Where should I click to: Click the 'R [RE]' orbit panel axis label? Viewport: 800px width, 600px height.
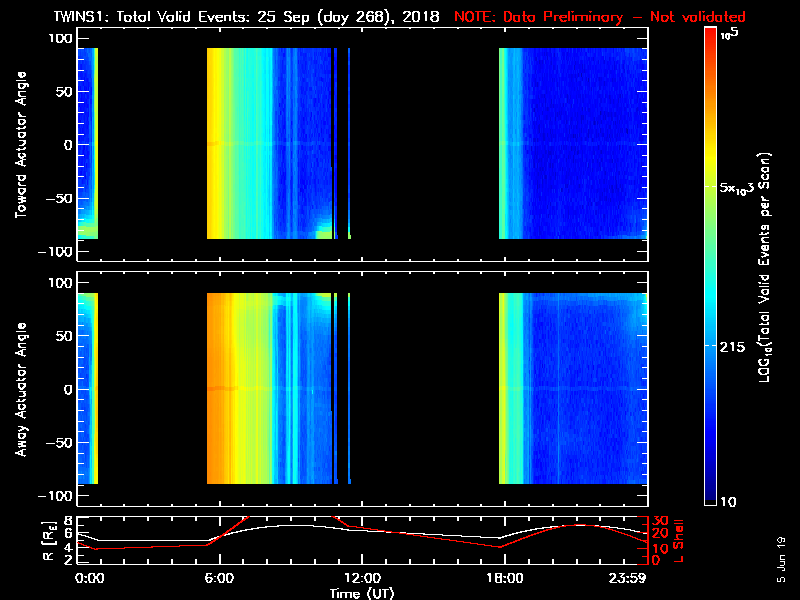click(20, 538)
